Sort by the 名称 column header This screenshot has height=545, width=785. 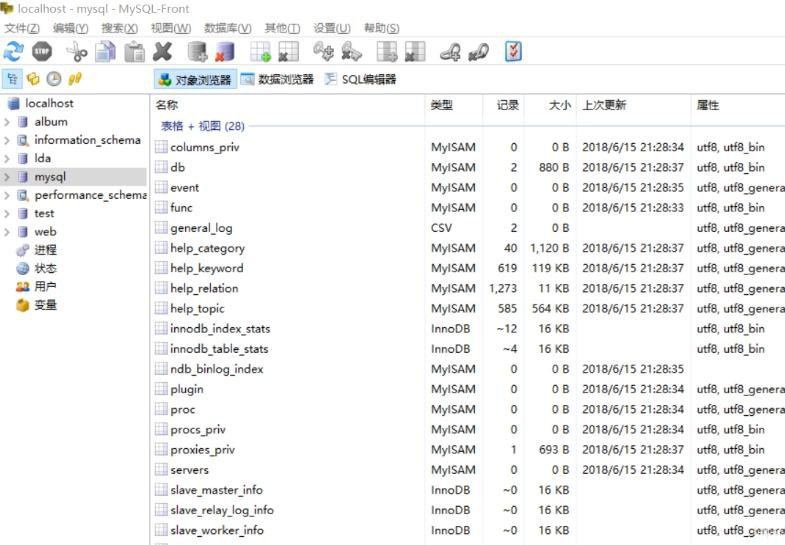point(167,105)
